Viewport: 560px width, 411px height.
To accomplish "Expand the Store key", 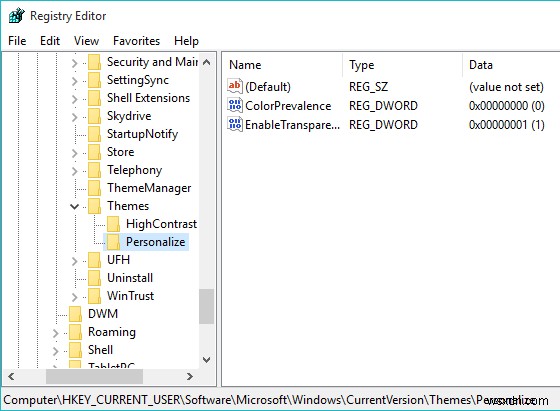I will point(74,153).
